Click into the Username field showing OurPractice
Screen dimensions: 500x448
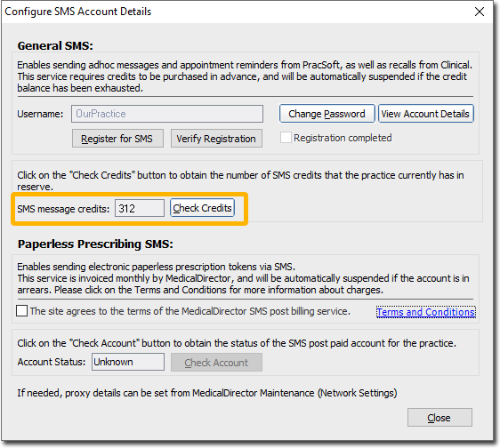click(x=167, y=114)
